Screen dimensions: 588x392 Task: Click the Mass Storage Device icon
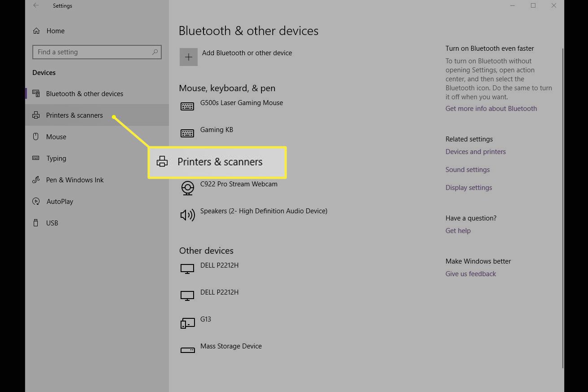point(187,350)
